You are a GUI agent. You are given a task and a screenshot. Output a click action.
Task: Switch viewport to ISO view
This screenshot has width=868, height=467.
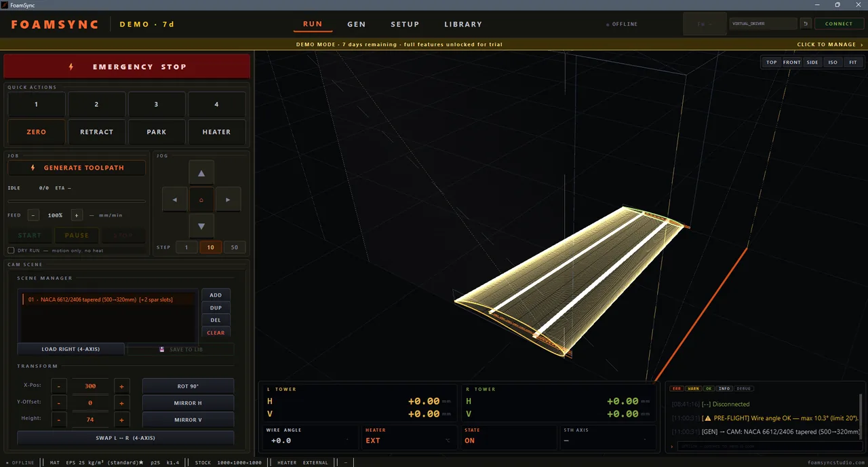coord(833,62)
